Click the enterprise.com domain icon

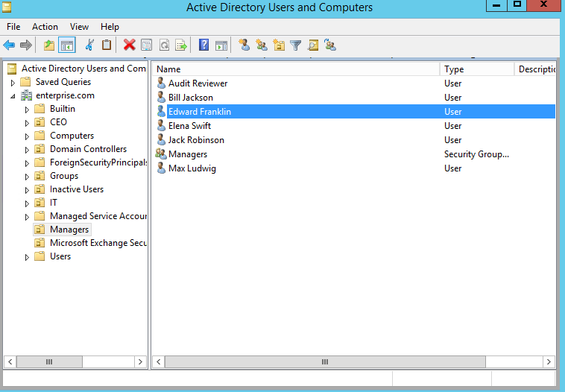26,95
